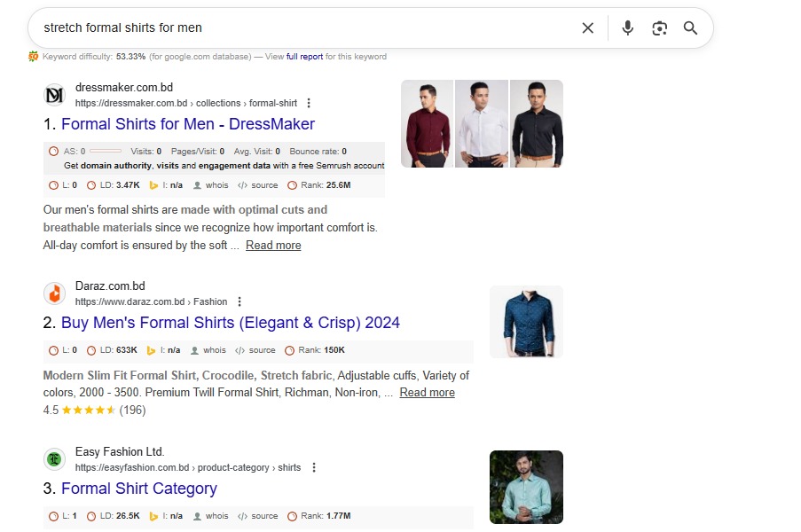Image resolution: width=801 pixels, height=532 pixels.
Task: Click "source" in the Daraz SEO bar
Action: click(x=263, y=350)
